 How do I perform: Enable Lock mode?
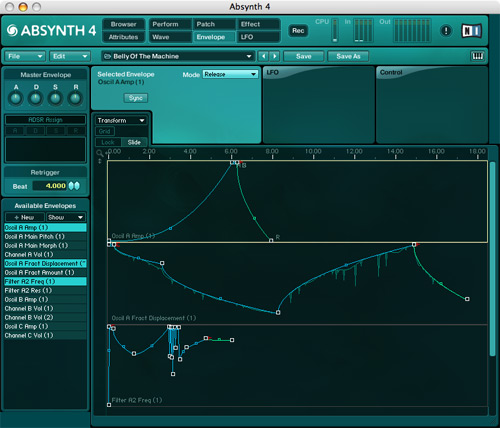pos(108,142)
